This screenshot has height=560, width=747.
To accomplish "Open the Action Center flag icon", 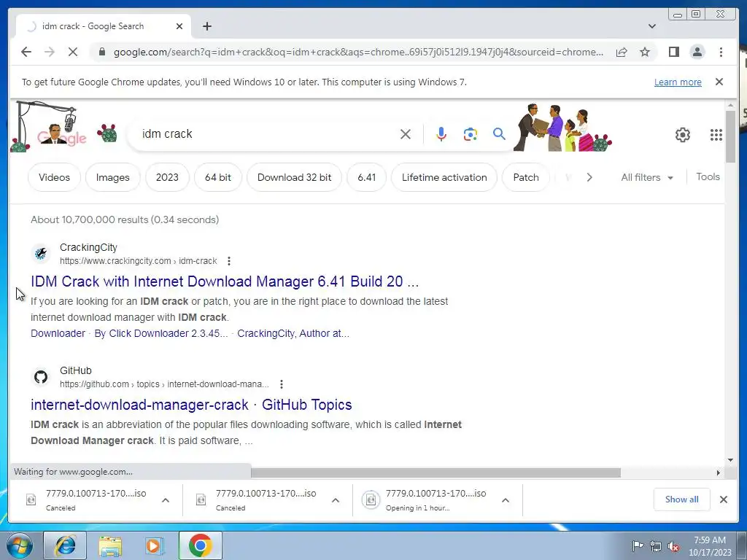I will pyautogui.click(x=637, y=546).
